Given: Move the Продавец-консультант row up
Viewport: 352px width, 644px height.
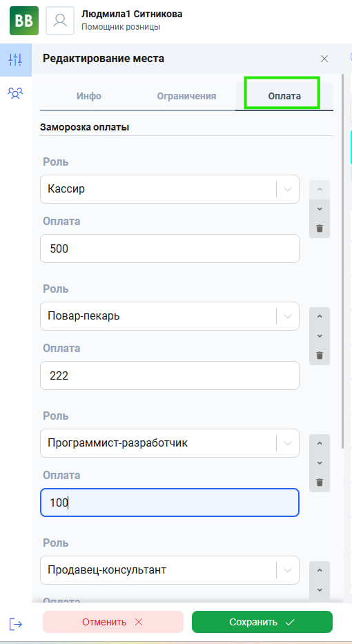Looking at the screenshot, I should 320,570.
